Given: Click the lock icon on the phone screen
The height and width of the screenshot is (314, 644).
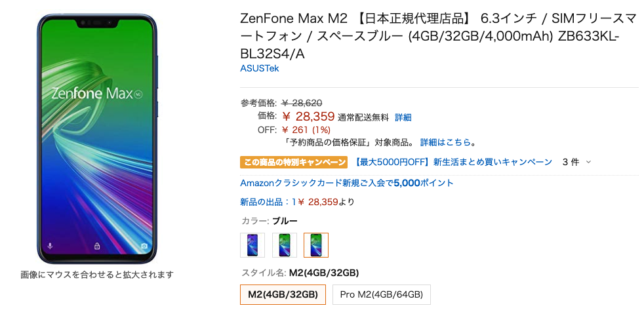Looking at the screenshot, I should 97,246.
